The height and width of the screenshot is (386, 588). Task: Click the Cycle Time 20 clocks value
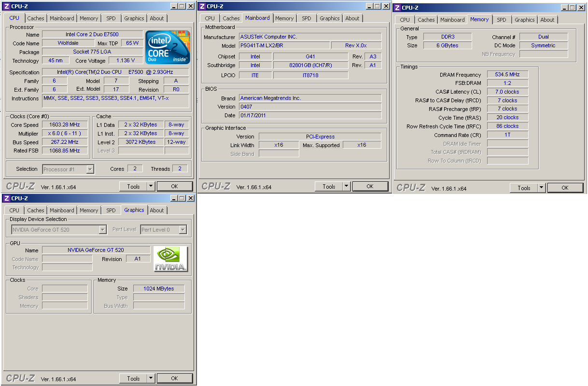[x=507, y=117]
